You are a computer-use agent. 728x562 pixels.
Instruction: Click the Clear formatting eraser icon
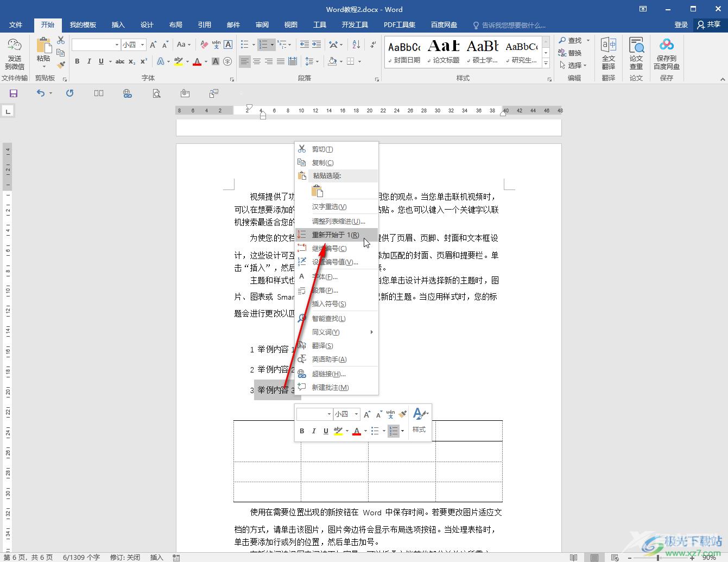point(204,45)
